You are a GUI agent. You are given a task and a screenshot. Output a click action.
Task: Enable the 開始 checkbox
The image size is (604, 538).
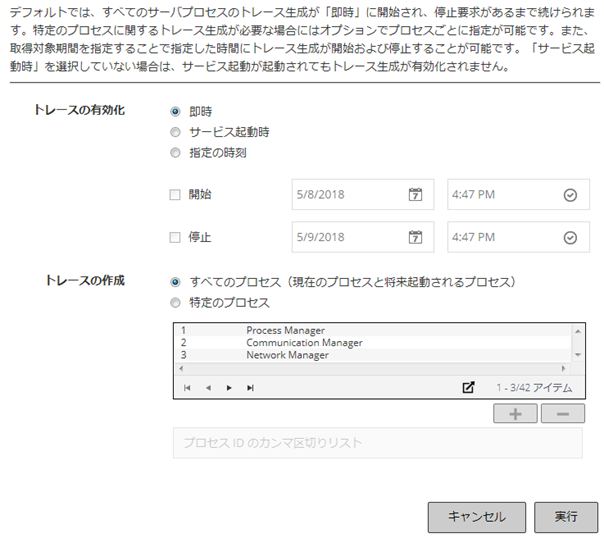(x=175, y=194)
